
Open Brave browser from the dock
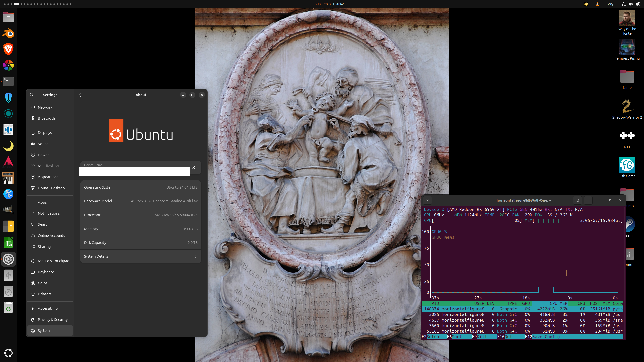(8, 49)
